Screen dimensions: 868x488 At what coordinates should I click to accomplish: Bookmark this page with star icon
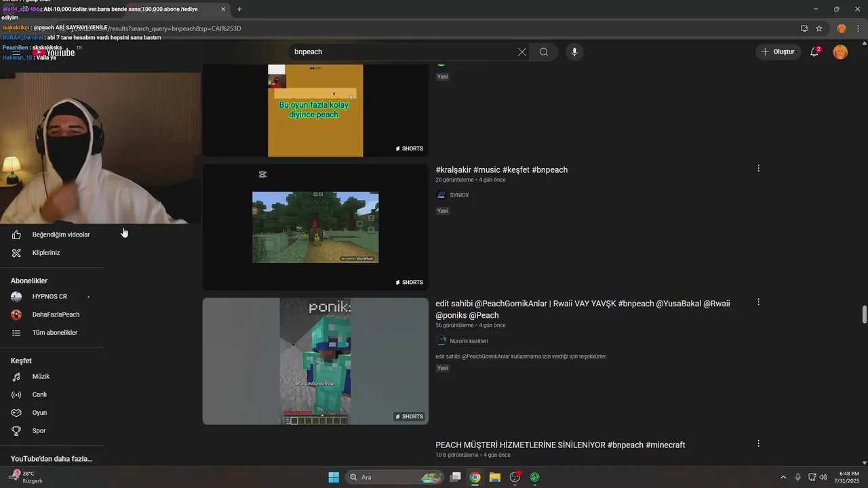(819, 28)
